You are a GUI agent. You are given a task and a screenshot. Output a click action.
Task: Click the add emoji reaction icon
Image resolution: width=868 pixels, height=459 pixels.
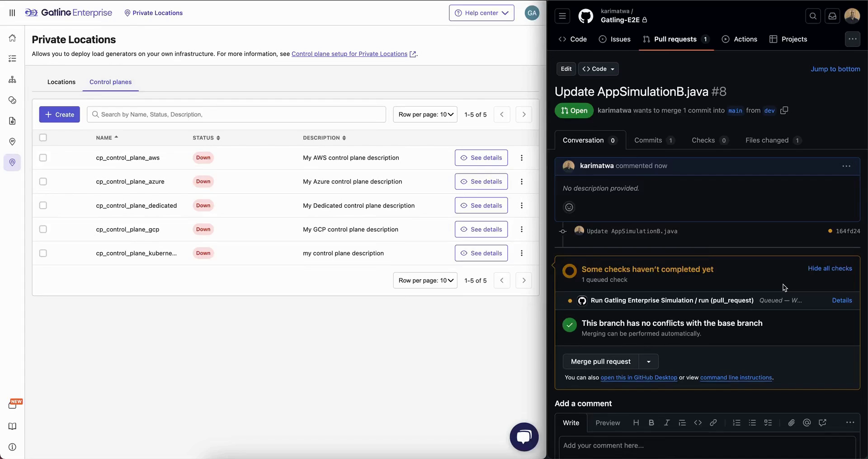[x=569, y=207]
